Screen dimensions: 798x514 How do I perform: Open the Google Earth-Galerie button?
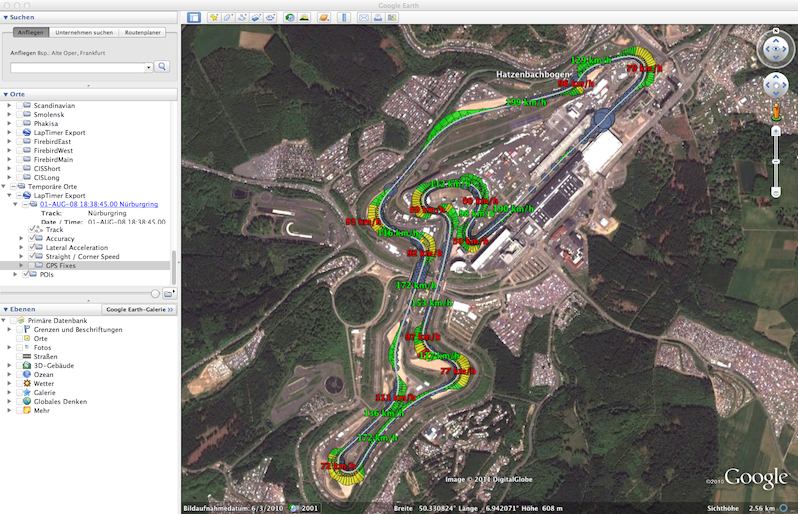(139, 309)
